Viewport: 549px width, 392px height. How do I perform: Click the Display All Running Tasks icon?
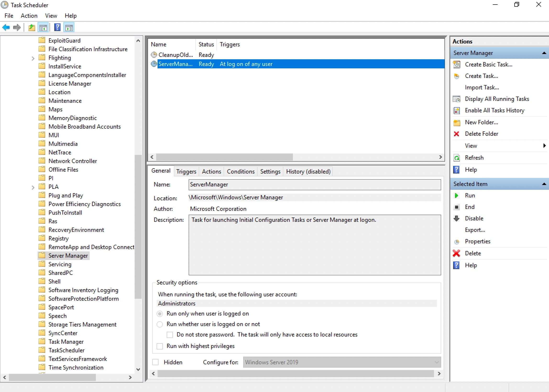click(457, 99)
